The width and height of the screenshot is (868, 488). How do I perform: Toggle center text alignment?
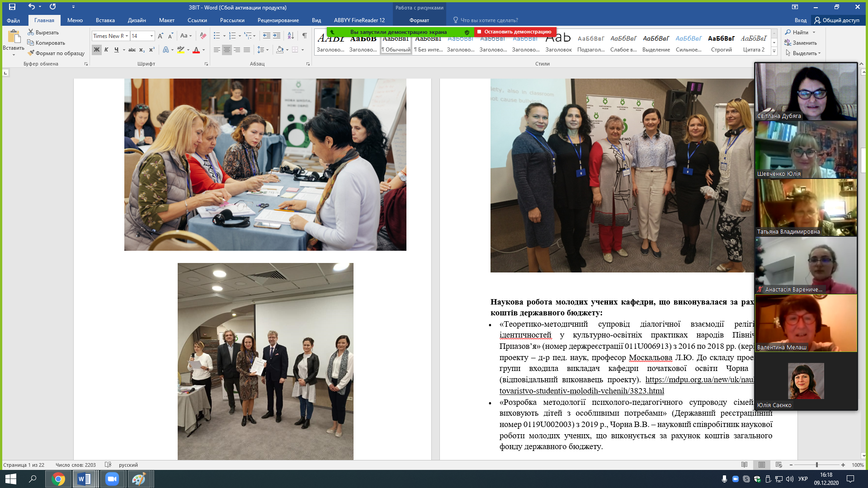coord(227,50)
